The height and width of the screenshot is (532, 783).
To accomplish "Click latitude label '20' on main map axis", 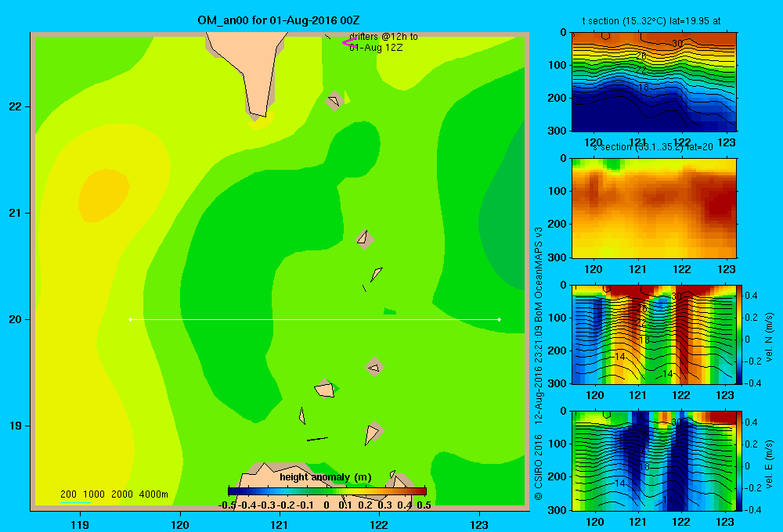I will pos(16,319).
